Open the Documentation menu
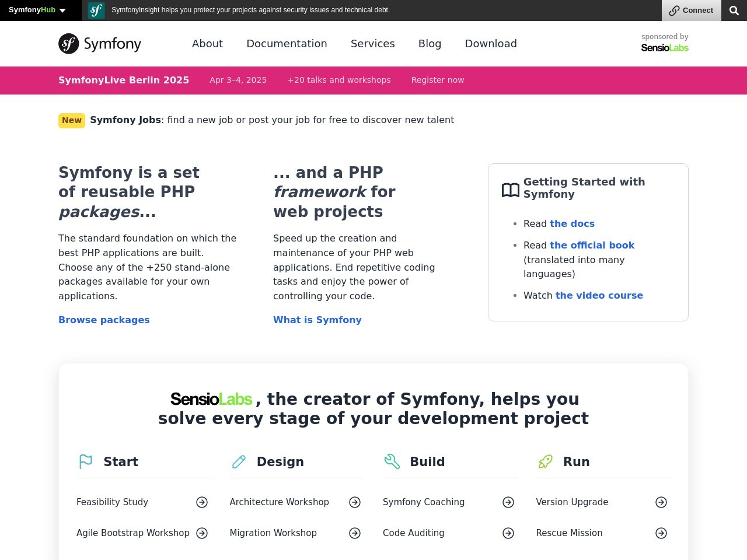Image resolution: width=747 pixels, height=560 pixels. point(287,44)
